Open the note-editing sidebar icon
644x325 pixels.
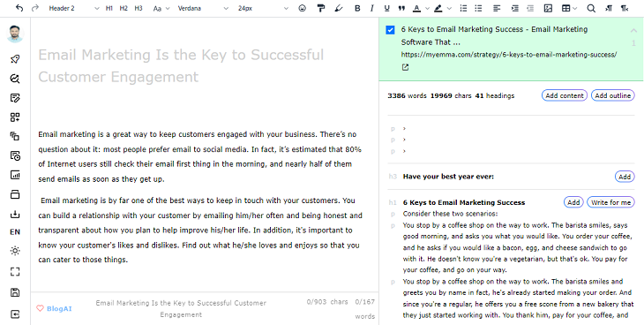15,98
